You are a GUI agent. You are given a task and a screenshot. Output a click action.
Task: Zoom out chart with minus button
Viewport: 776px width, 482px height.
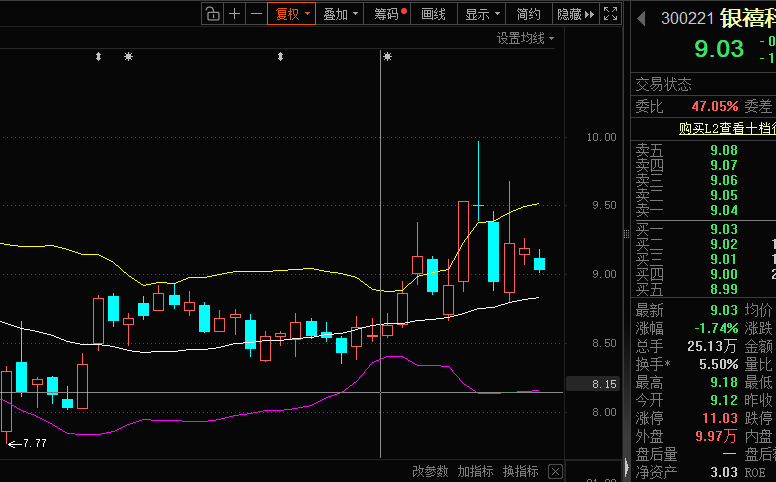(256, 14)
